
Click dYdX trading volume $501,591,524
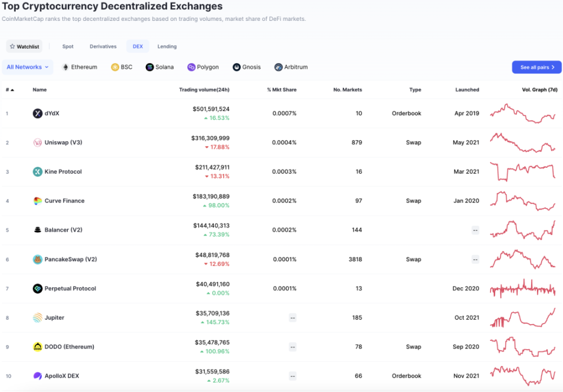[x=211, y=109]
